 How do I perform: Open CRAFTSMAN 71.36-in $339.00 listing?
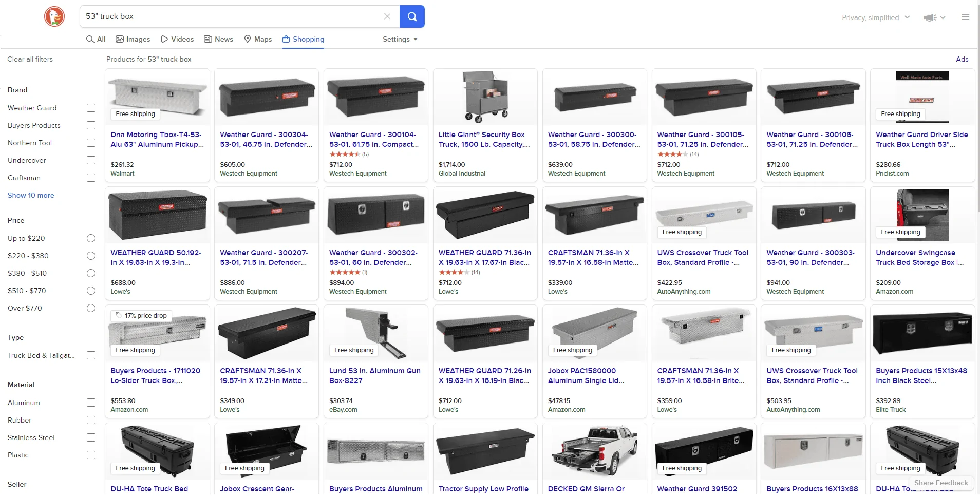pos(593,258)
